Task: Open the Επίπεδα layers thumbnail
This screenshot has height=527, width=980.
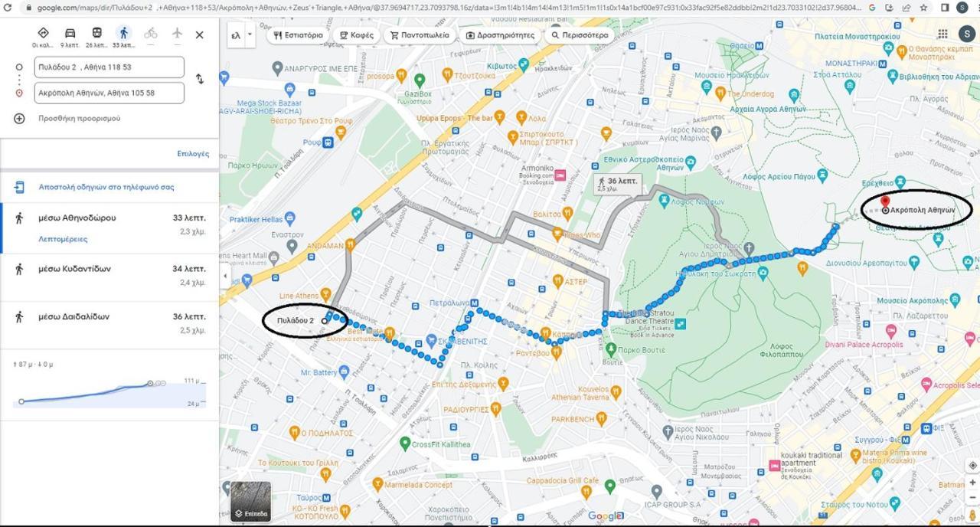Action: coord(250,502)
